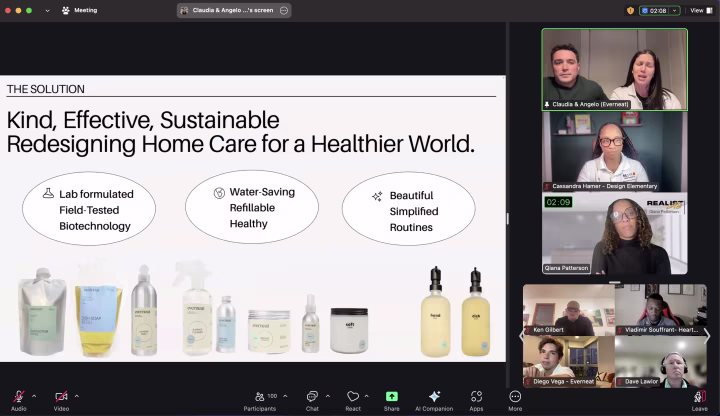Click the muted mic icon on Ken Gilbert
This screenshot has width=720, height=416.
[x=529, y=330]
